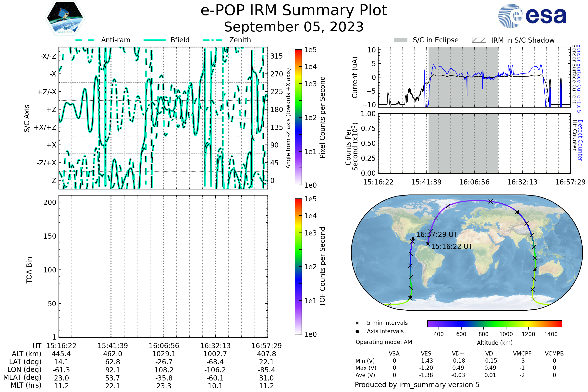
Task: Click the VES column header in voltage table
Action: point(426,354)
